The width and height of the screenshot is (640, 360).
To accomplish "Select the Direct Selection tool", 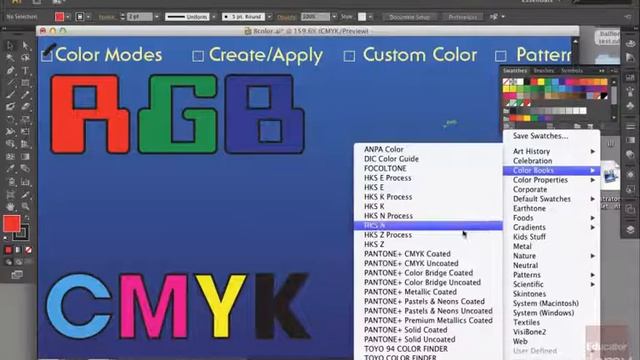I will (x=25, y=45).
